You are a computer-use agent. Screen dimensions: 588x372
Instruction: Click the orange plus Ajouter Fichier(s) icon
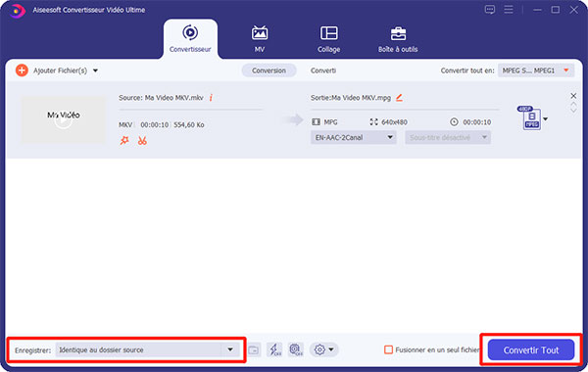22,70
